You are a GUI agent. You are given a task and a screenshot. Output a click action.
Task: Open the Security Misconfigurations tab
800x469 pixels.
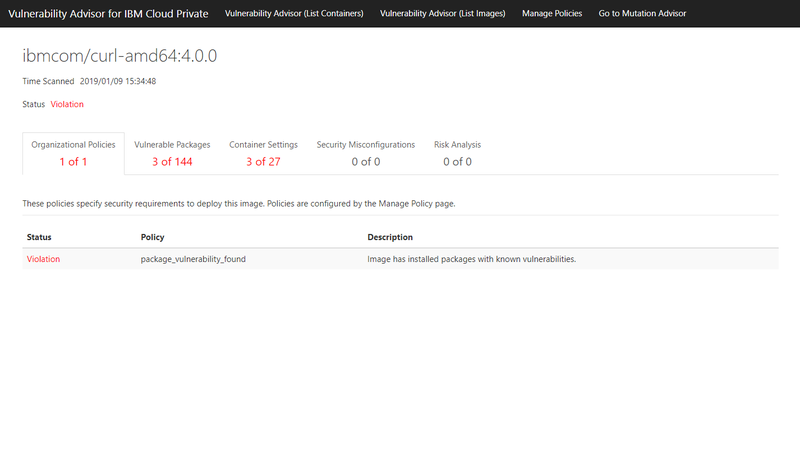coord(366,154)
